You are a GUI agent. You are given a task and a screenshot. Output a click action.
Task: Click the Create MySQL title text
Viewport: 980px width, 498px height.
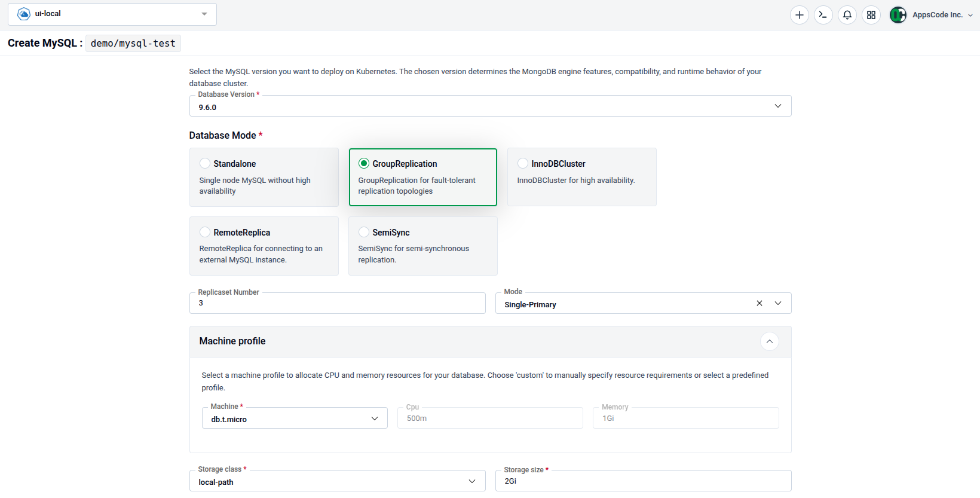[45, 43]
